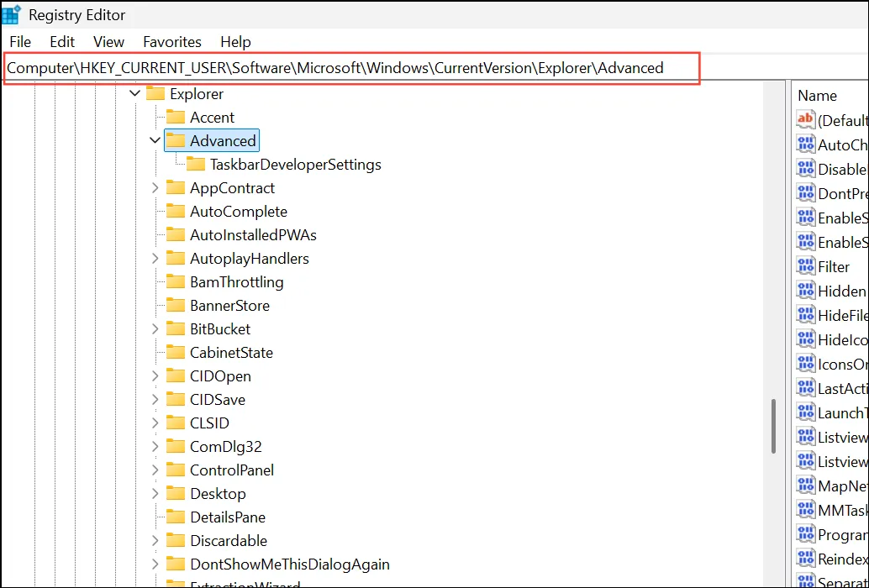
Task: Select the AutoComplete key label
Action: (x=239, y=212)
